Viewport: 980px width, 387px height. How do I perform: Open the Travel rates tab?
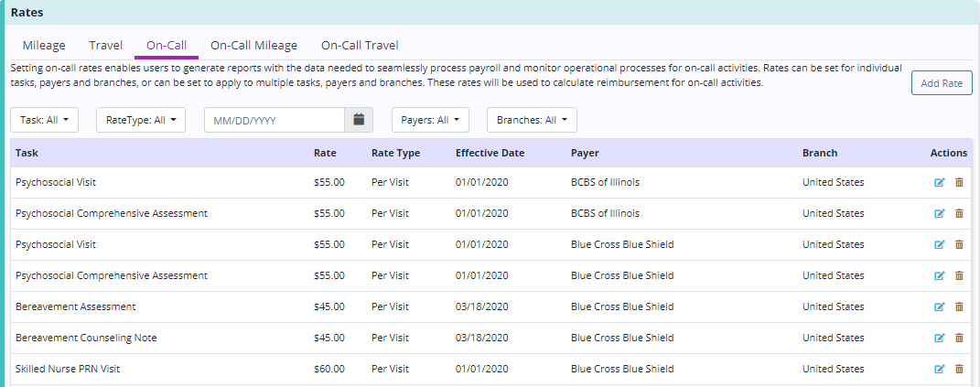coord(105,45)
